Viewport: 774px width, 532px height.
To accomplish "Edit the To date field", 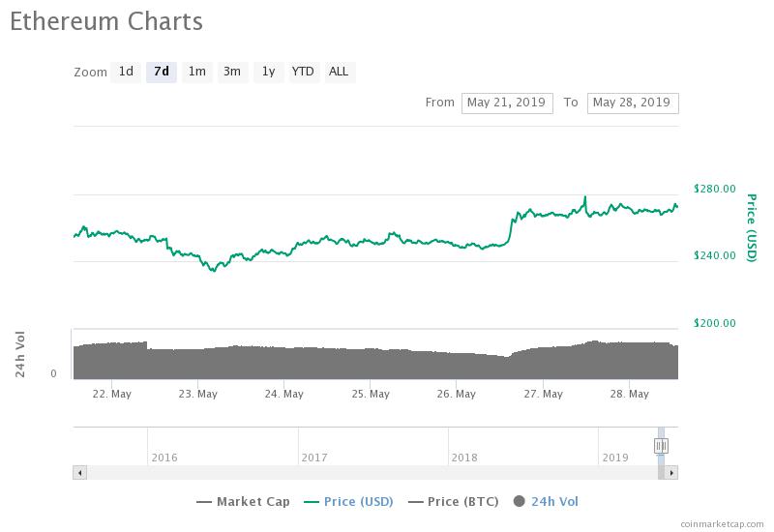I will pyautogui.click(x=633, y=103).
